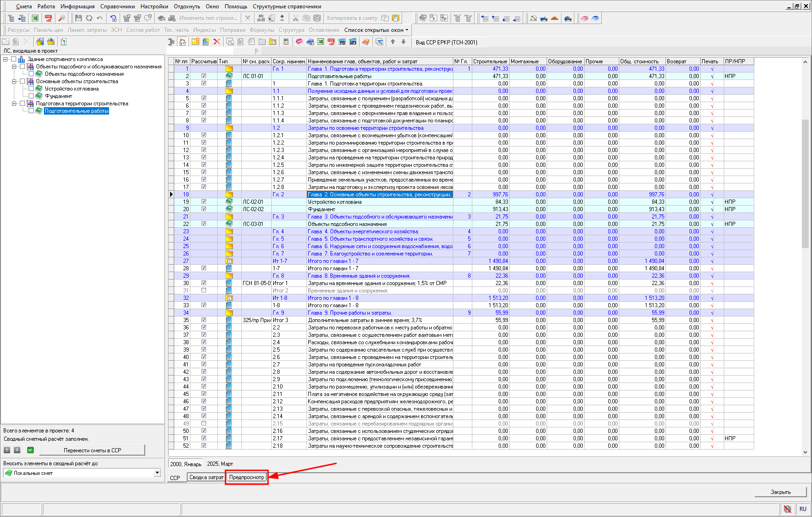Click the house icon in grid toolbar
This screenshot has height=517, width=812.
183,42
